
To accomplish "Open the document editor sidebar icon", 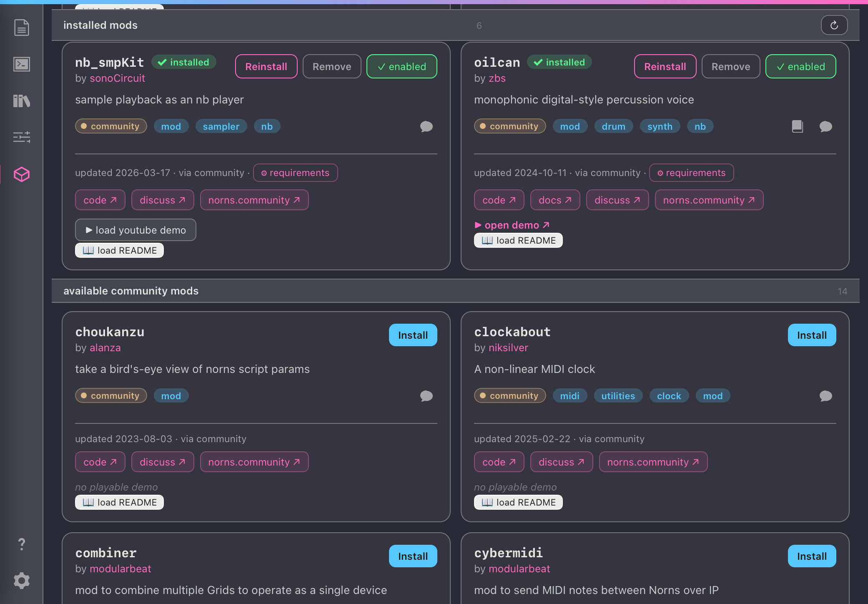I will point(22,28).
